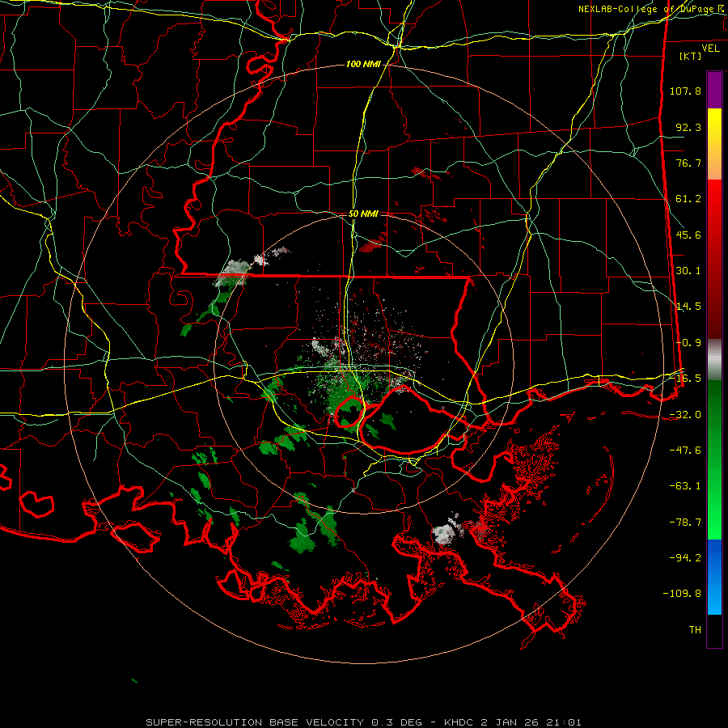This screenshot has height=728, width=728.
Task: Pick the blue segment of velocity color bar
Action: [714, 577]
